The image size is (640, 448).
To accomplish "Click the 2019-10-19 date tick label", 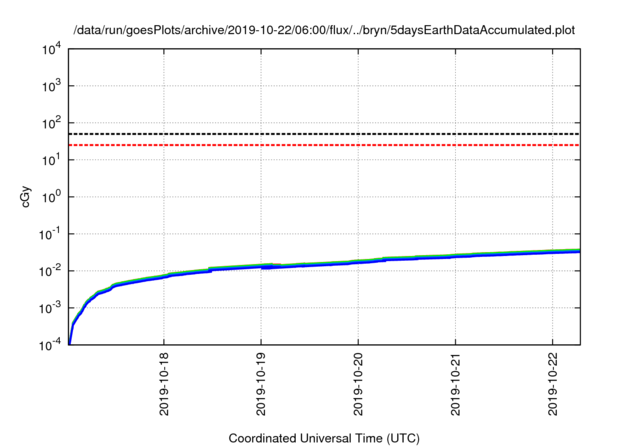I will pos(261,384).
